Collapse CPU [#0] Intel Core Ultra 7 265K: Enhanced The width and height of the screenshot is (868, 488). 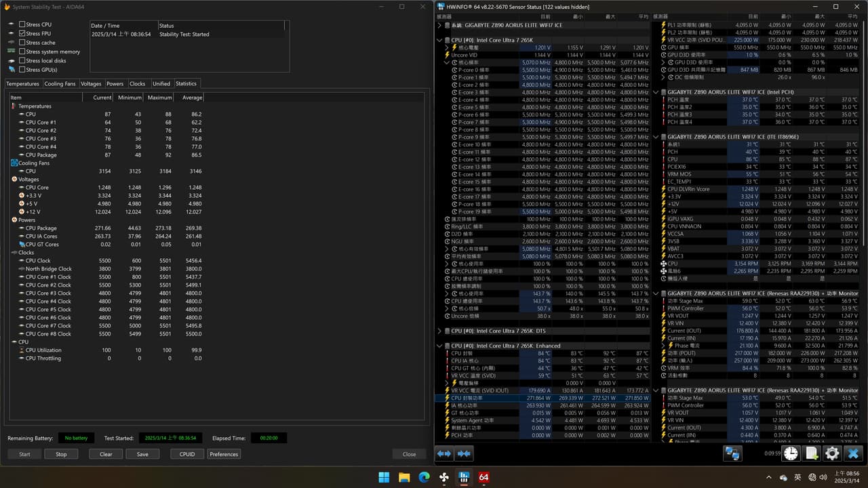coord(440,346)
